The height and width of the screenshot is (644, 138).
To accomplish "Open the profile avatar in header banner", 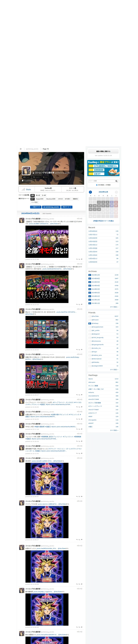I will (26, 171).
